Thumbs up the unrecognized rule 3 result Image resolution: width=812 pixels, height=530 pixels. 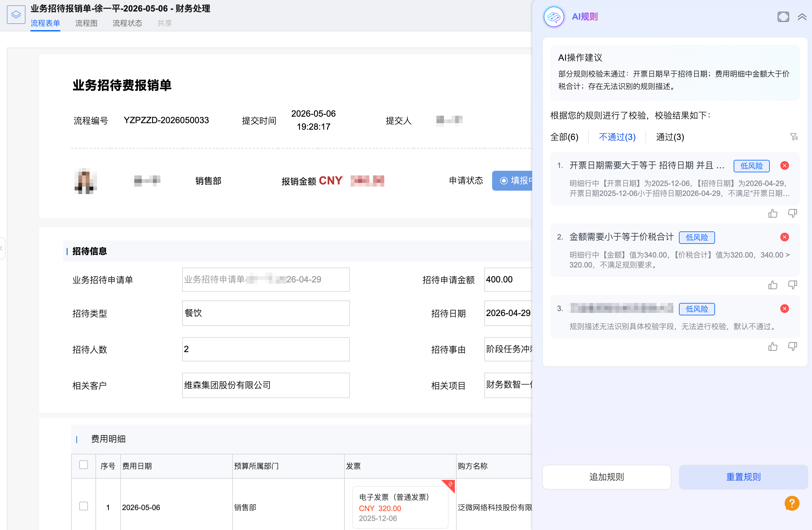(x=773, y=346)
